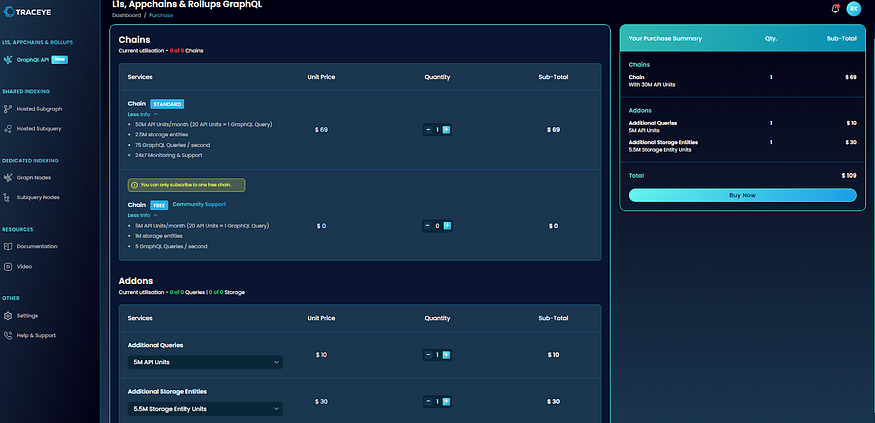Decrease Additional Storage Entities quantity
The width and height of the screenshot is (875, 423).
point(428,401)
